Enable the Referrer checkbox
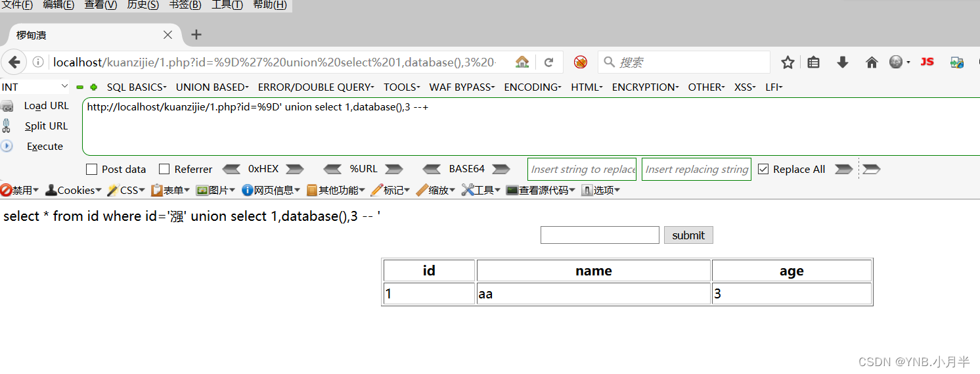The width and height of the screenshot is (980, 374). point(164,169)
